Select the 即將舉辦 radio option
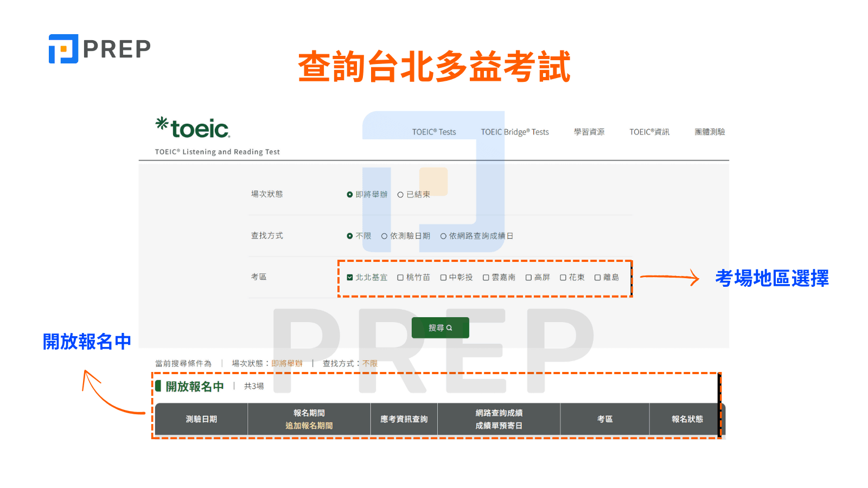 click(x=350, y=195)
